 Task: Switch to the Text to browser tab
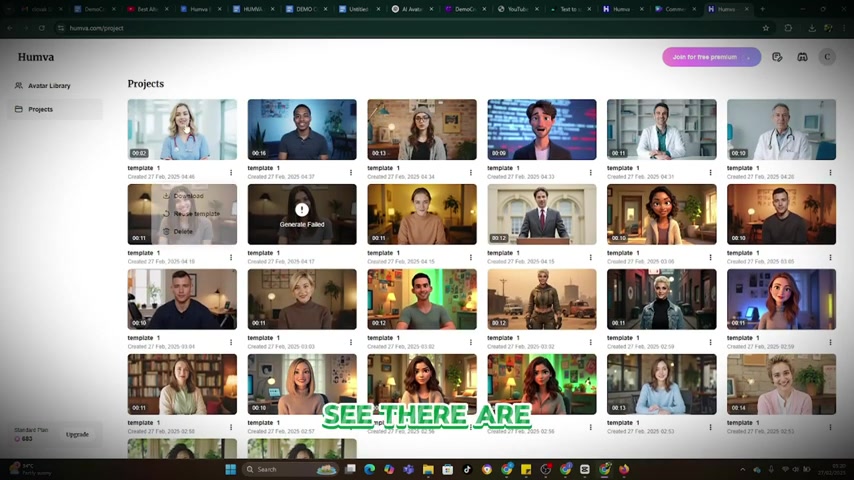click(569, 9)
